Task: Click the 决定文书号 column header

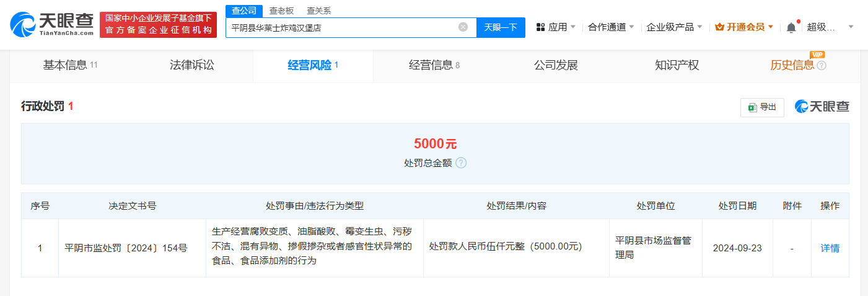Action: click(x=132, y=206)
